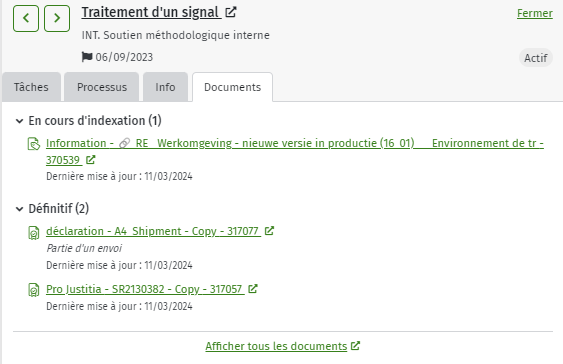Click the document icon beside Pro Justitia

click(34, 290)
